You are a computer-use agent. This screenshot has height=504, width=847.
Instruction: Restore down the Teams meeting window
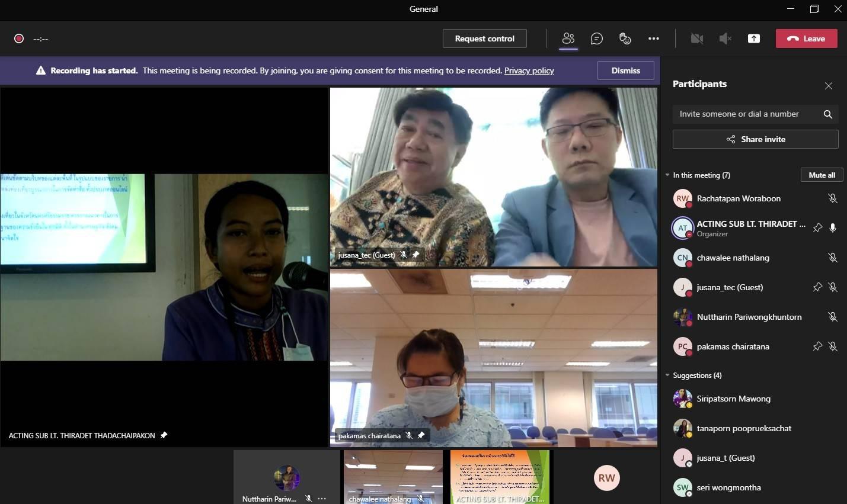point(814,9)
